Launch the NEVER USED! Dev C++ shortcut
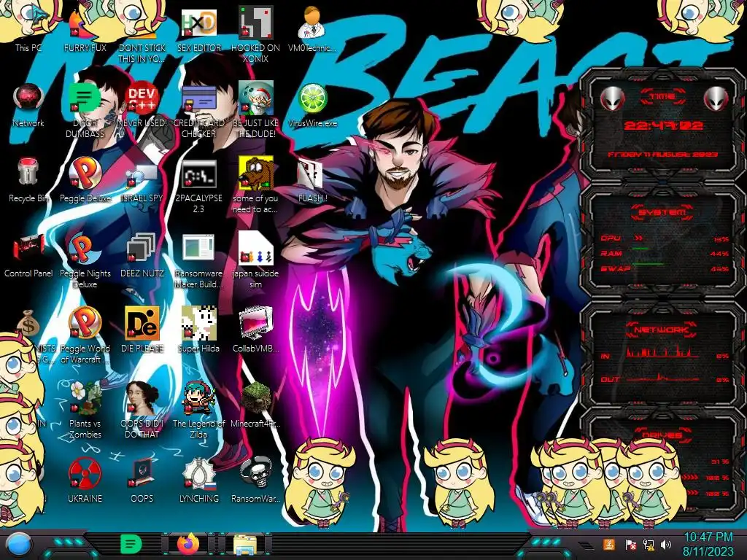This screenshot has height=560, width=747. [142, 105]
